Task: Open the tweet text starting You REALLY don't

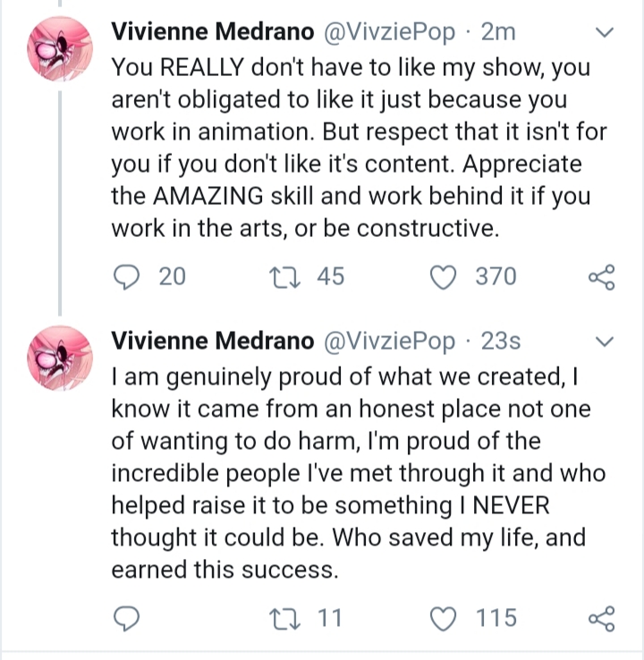Action: pyautogui.click(x=359, y=148)
